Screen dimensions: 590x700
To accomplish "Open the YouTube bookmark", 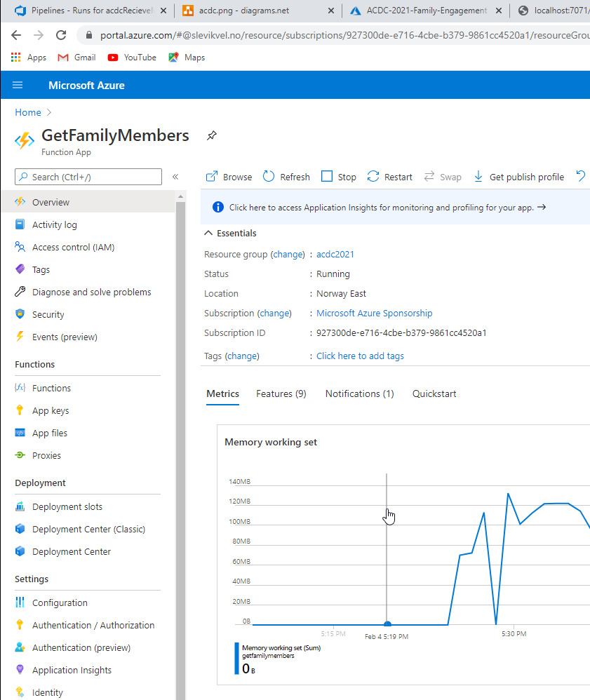I will [x=132, y=57].
